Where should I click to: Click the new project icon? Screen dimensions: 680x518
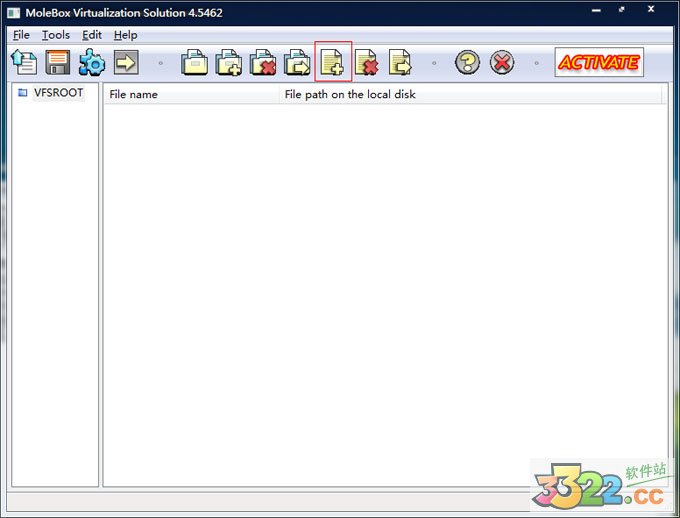click(x=24, y=62)
